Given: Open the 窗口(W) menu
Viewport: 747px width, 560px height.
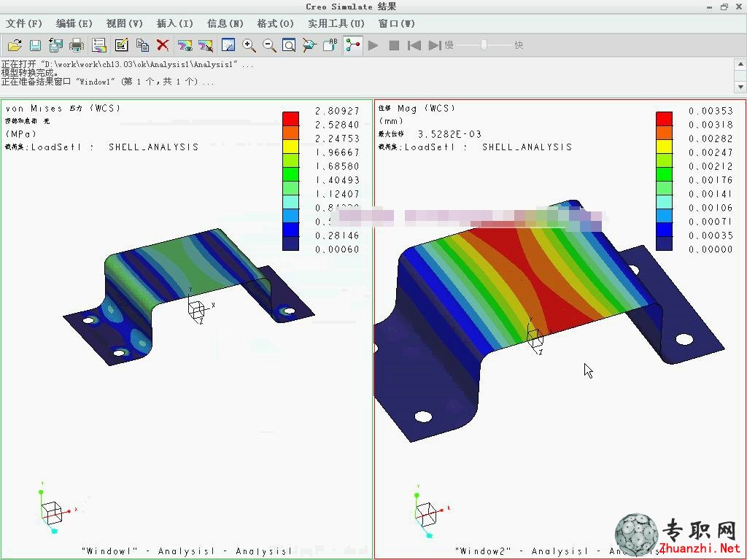Looking at the screenshot, I should click(396, 23).
